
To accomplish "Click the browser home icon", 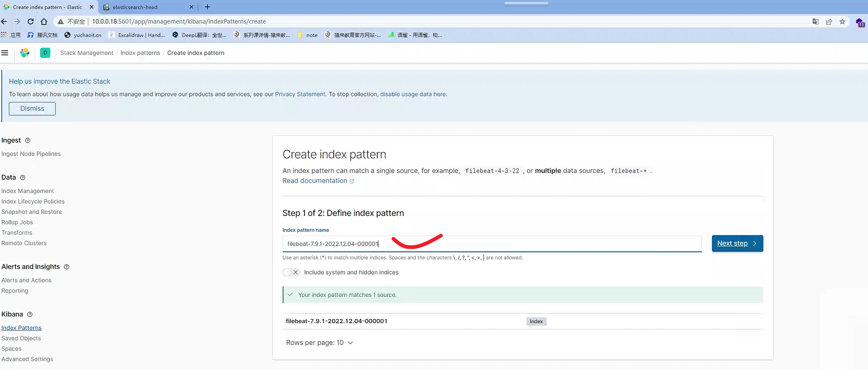I will [44, 21].
